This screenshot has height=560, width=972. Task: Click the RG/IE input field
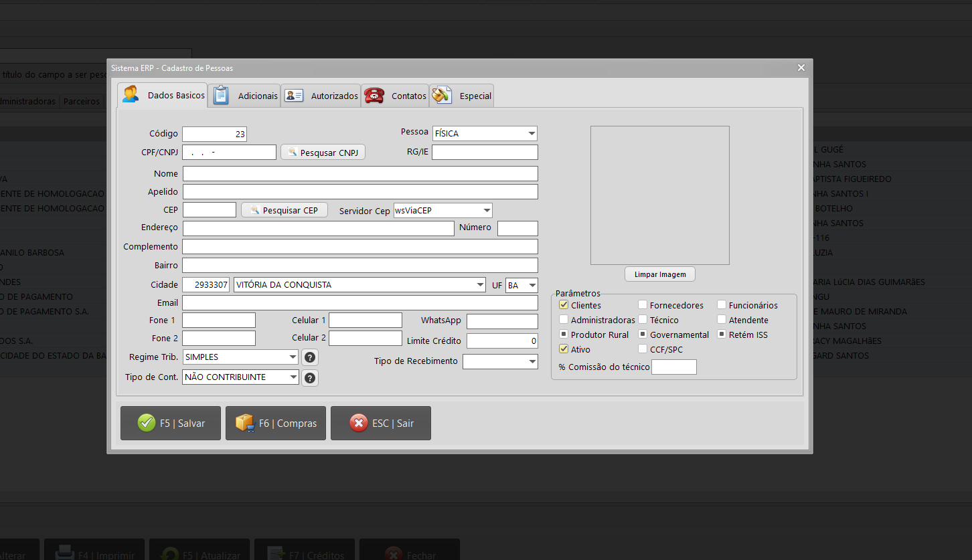point(485,153)
